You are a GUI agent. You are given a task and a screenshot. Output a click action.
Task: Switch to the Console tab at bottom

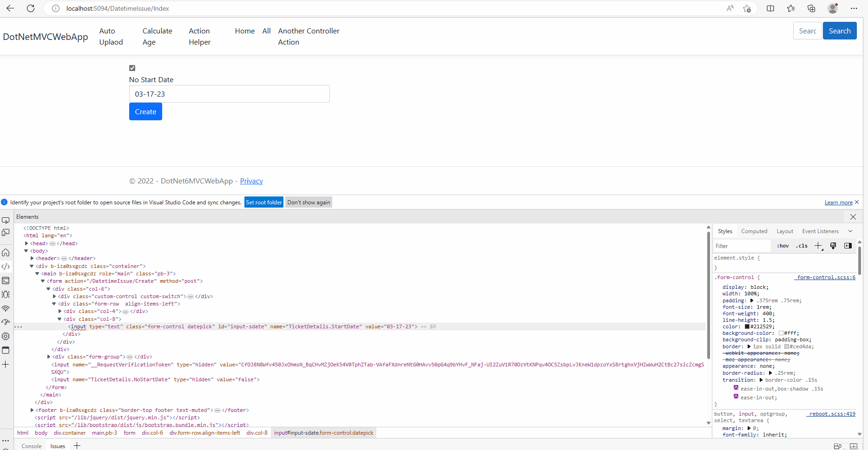[x=31, y=446]
